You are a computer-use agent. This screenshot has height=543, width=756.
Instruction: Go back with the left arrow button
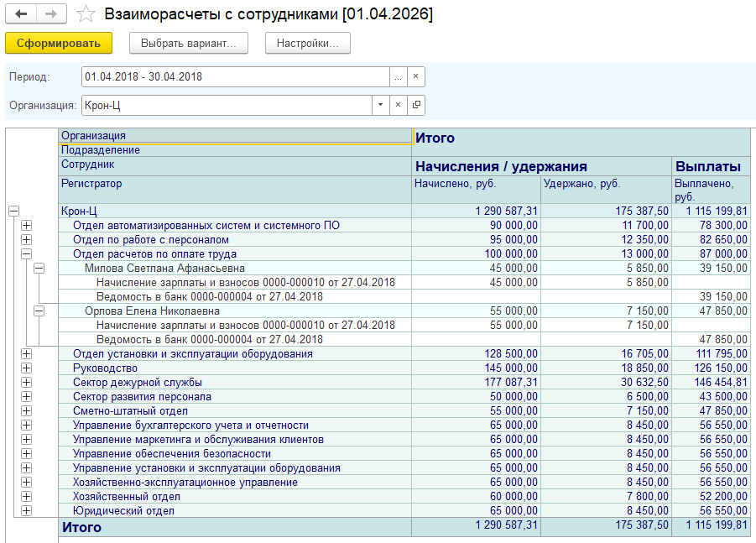pyautogui.click(x=21, y=14)
